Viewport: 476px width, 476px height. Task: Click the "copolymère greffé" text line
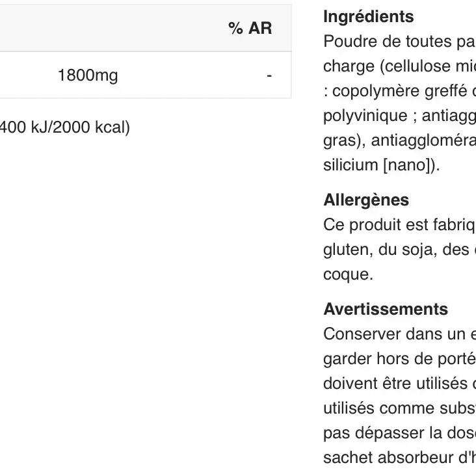(399, 91)
